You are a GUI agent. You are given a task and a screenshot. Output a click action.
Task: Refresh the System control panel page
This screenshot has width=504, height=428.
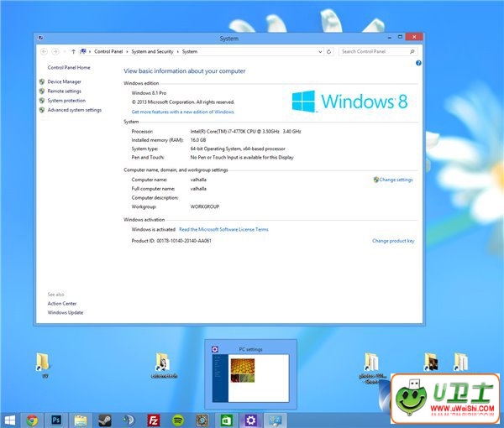(328, 51)
